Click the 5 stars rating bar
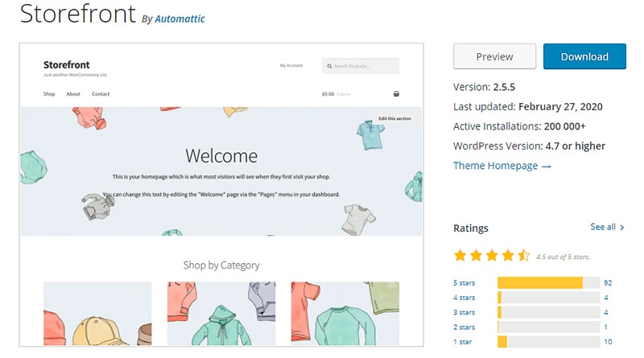The height and width of the screenshot is (358, 644). pos(549,282)
